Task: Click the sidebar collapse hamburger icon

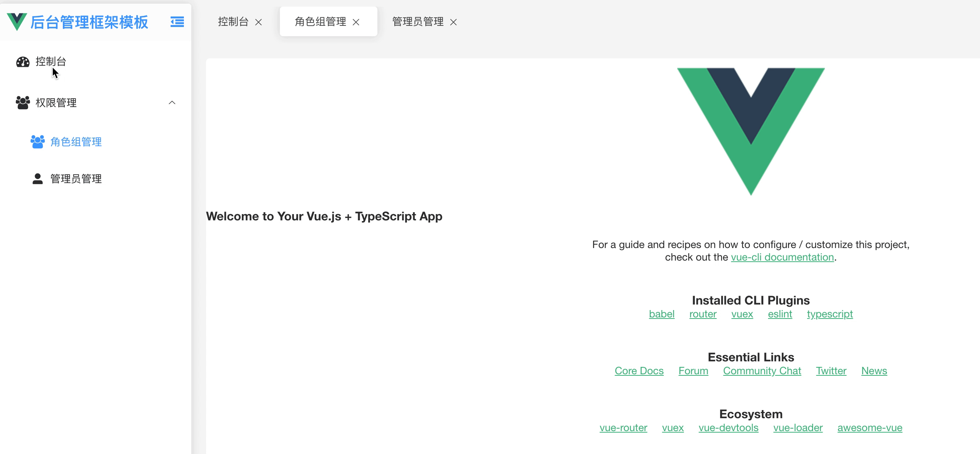Action: [177, 22]
